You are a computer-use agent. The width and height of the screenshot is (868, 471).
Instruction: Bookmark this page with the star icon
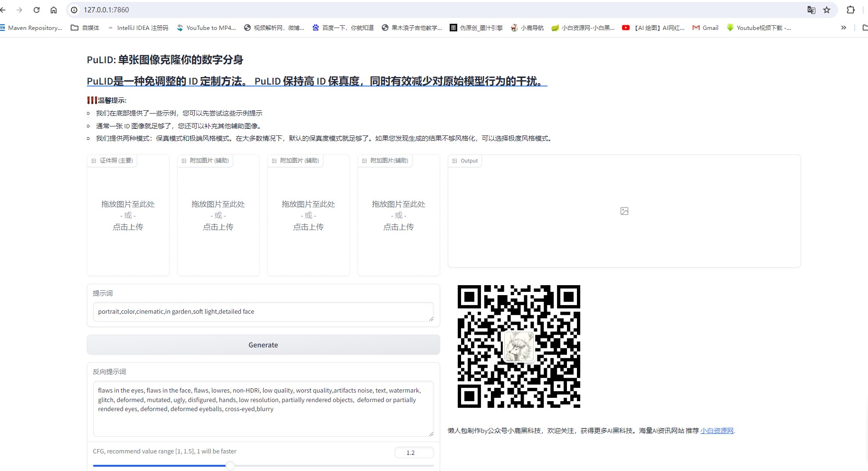827,10
